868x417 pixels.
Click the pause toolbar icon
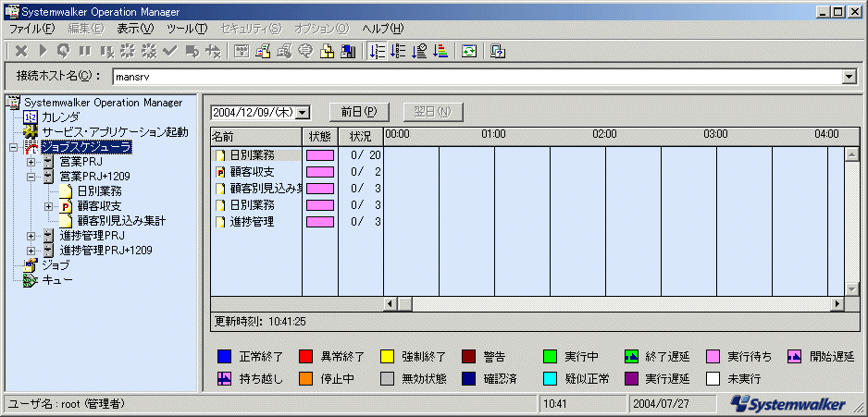[x=85, y=52]
